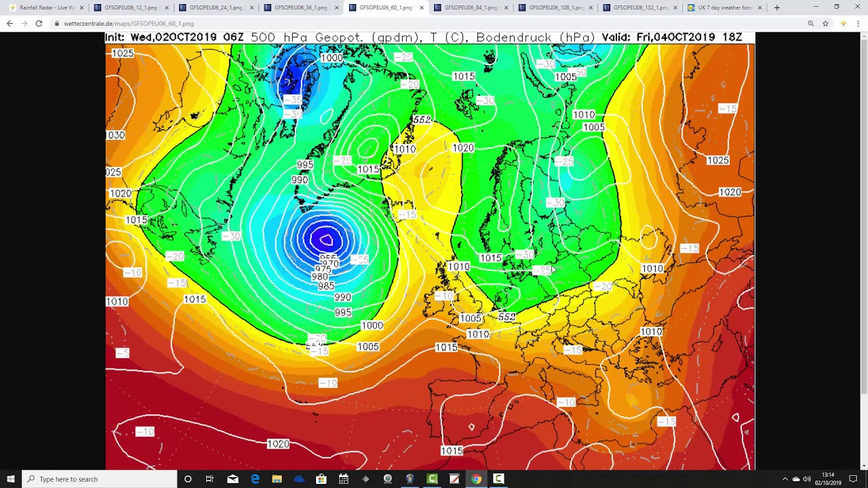Open Microsoft Store from taskbar
The width and height of the screenshot is (868, 488).
(x=321, y=479)
